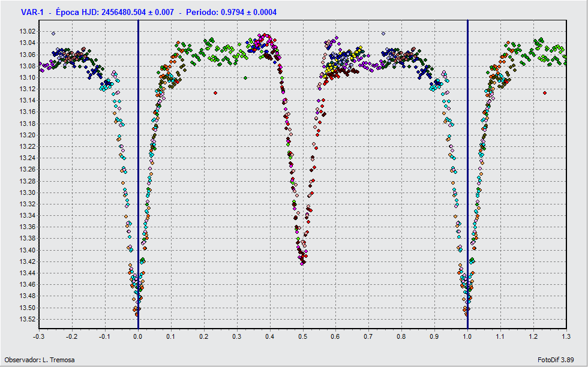The width and height of the screenshot is (588, 367).
Task: Click the 13.10 magnitude axis label
Action: (x=27, y=77)
